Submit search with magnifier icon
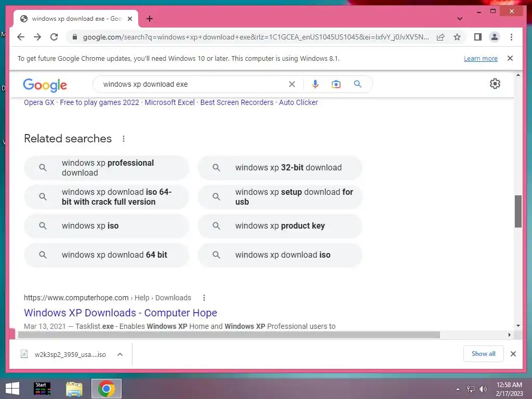This screenshot has width=532, height=399. click(x=357, y=84)
